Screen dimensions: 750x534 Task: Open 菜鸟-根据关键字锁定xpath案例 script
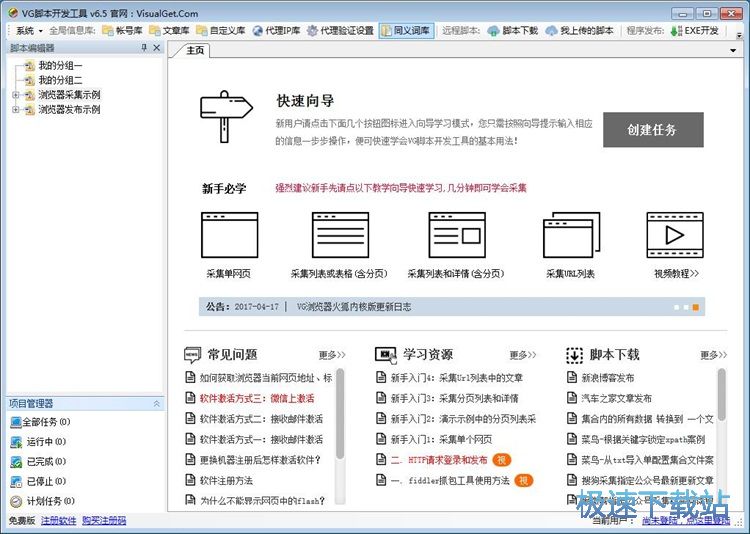click(x=643, y=439)
